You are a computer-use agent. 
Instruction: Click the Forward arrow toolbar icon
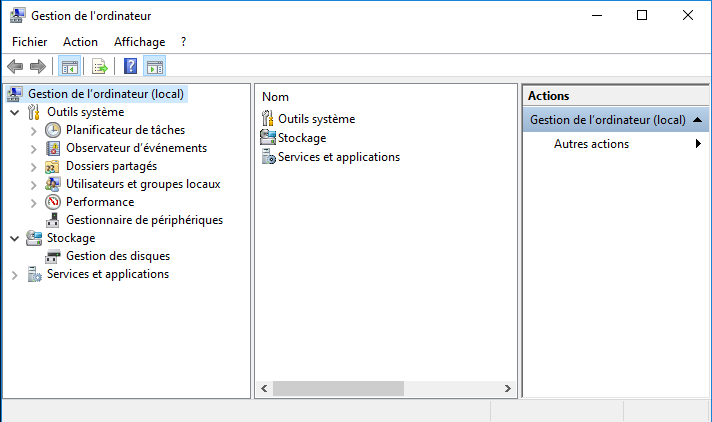point(38,67)
